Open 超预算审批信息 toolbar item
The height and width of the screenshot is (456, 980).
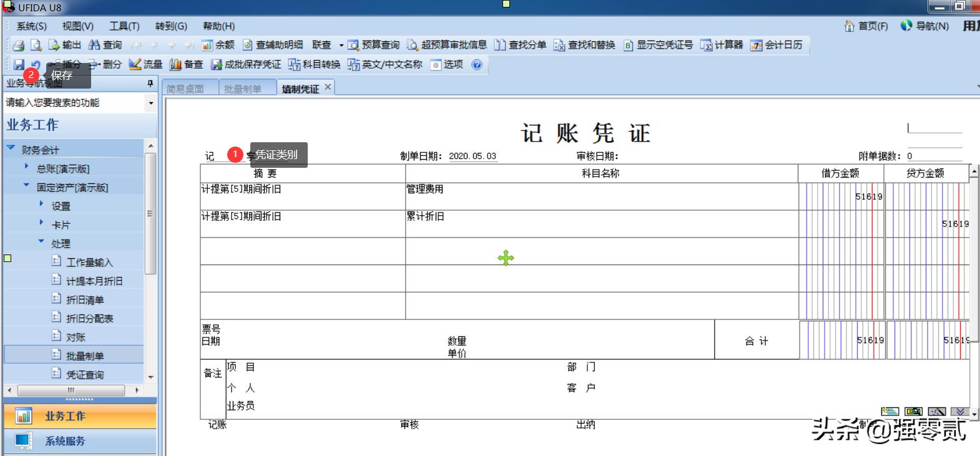point(447,45)
